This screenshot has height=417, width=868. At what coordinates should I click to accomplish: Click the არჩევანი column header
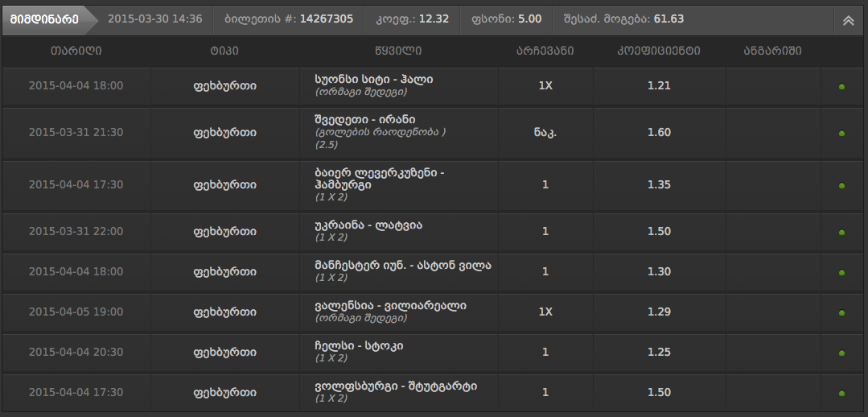[545, 51]
